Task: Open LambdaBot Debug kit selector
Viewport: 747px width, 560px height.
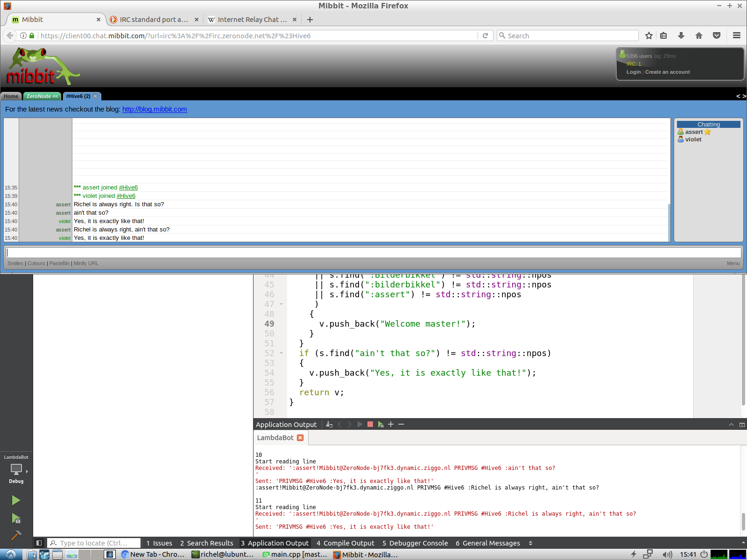Action: (16, 469)
